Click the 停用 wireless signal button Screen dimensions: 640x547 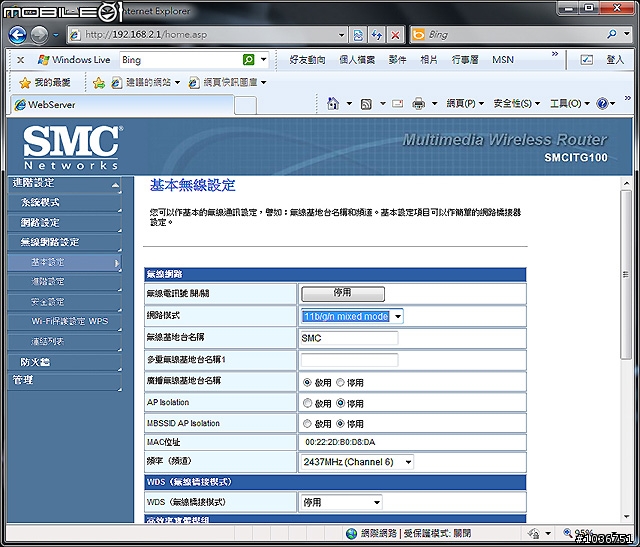pyautogui.click(x=343, y=293)
